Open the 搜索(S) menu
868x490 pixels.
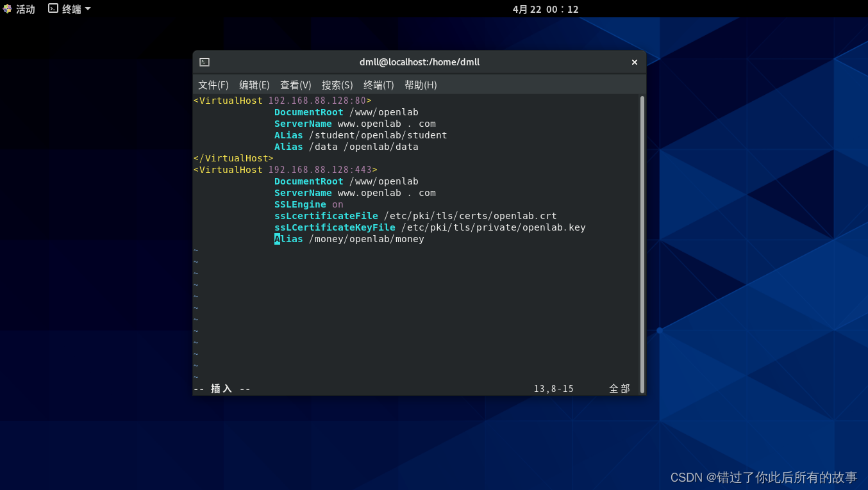point(337,85)
